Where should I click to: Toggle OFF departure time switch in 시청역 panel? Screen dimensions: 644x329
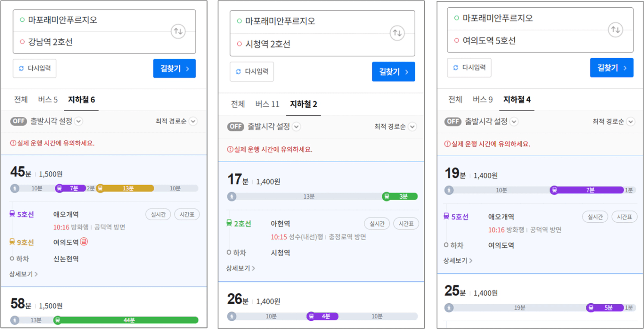pos(236,127)
